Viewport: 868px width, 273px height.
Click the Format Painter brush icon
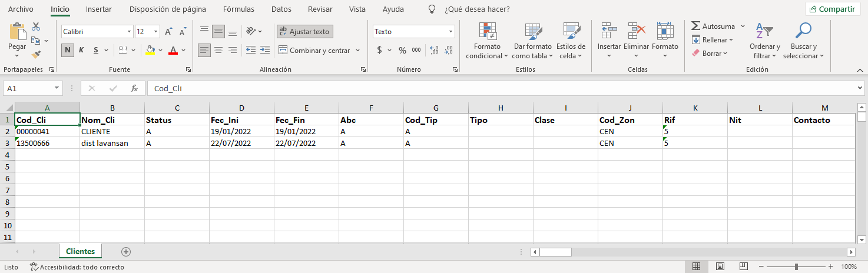tap(36, 55)
